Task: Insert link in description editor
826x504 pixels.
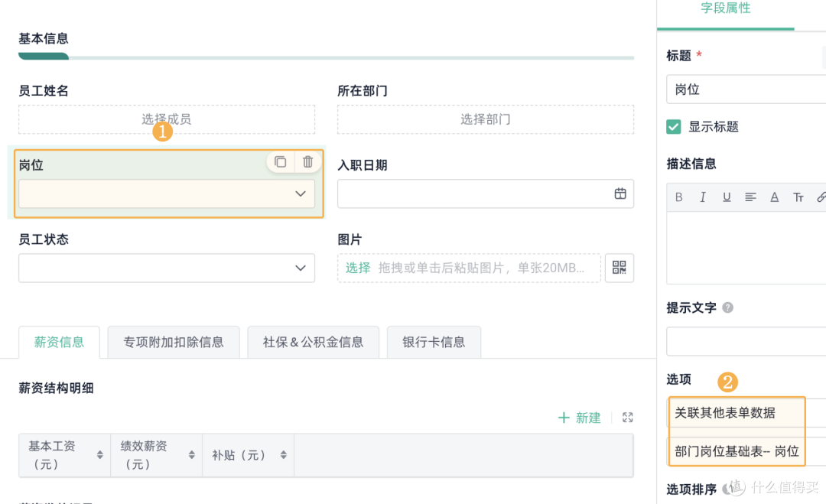Action: click(821, 197)
